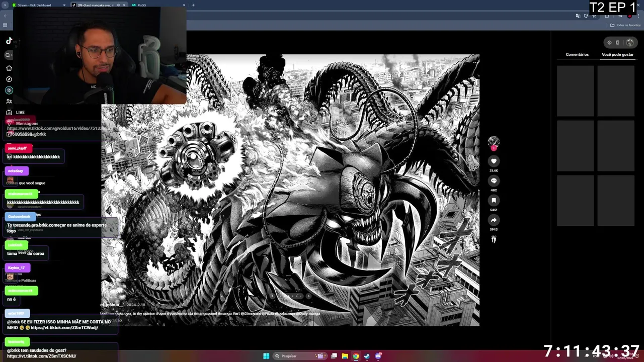Switch to the Comentários tab

coord(577,54)
